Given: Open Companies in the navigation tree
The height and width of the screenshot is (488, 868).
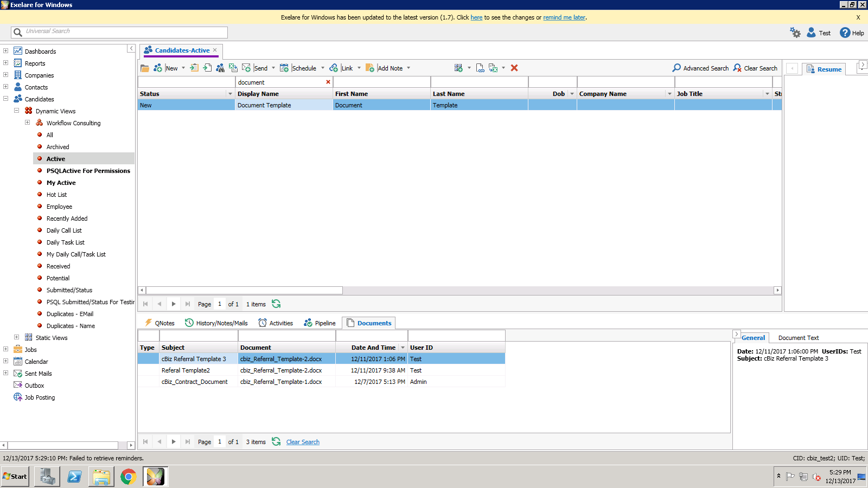Looking at the screenshot, I should click(39, 75).
